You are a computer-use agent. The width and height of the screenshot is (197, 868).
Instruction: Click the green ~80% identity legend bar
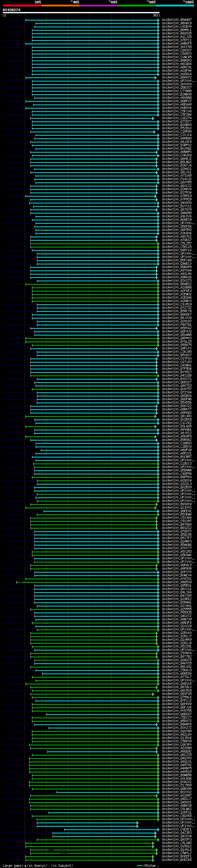[137, 6]
